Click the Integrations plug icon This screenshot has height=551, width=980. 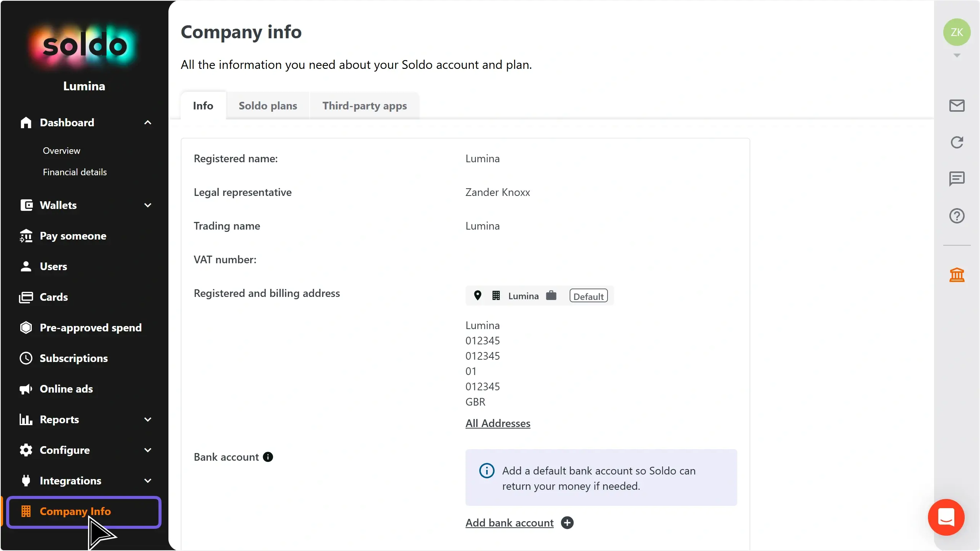coord(26,481)
